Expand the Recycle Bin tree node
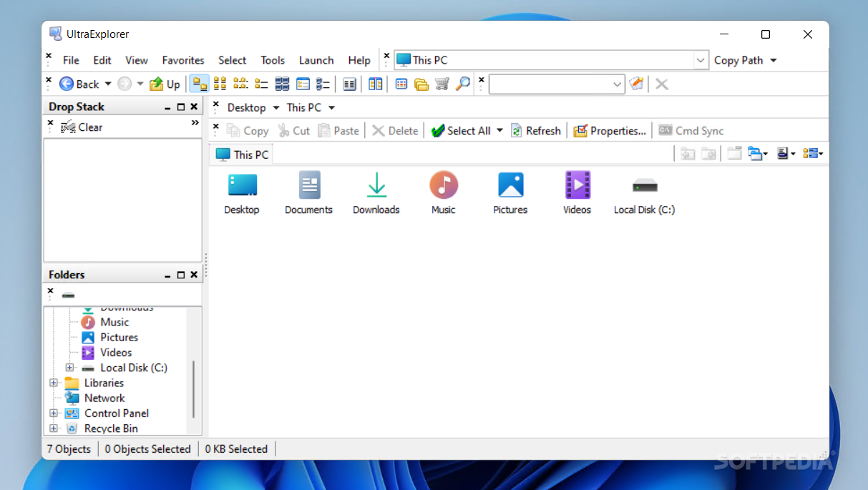Screen dimensions: 868x490 (54, 428)
